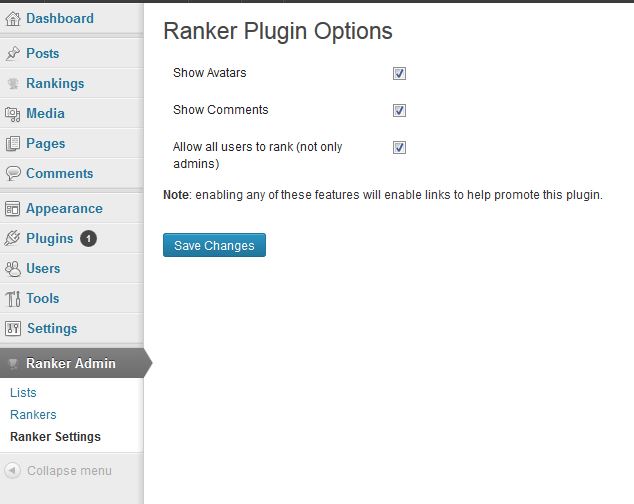Open the Lists submenu link
Viewport: 634px width, 504px height.
pos(23,393)
